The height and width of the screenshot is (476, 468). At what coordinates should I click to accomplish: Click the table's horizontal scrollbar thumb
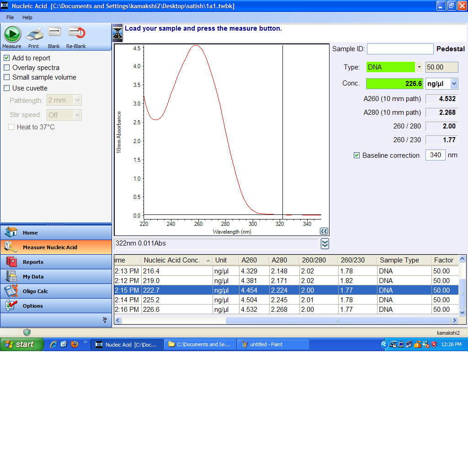point(337,321)
